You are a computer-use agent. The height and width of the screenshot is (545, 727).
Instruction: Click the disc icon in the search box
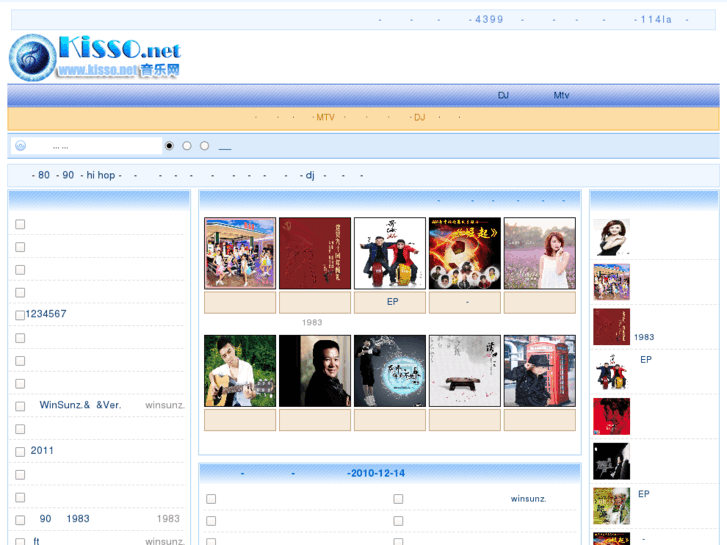click(20, 146)
